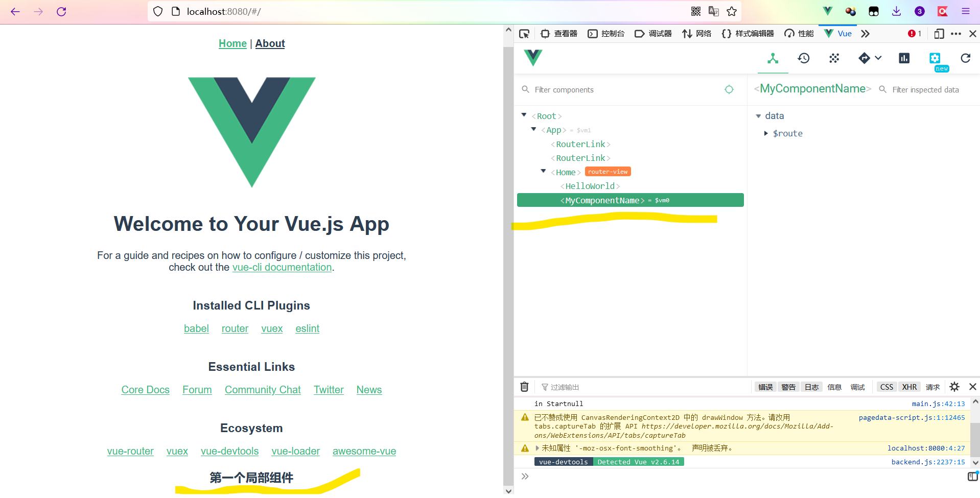
Task: Click the split console sidebar icon at bottom right
Action: pos(972,477)
